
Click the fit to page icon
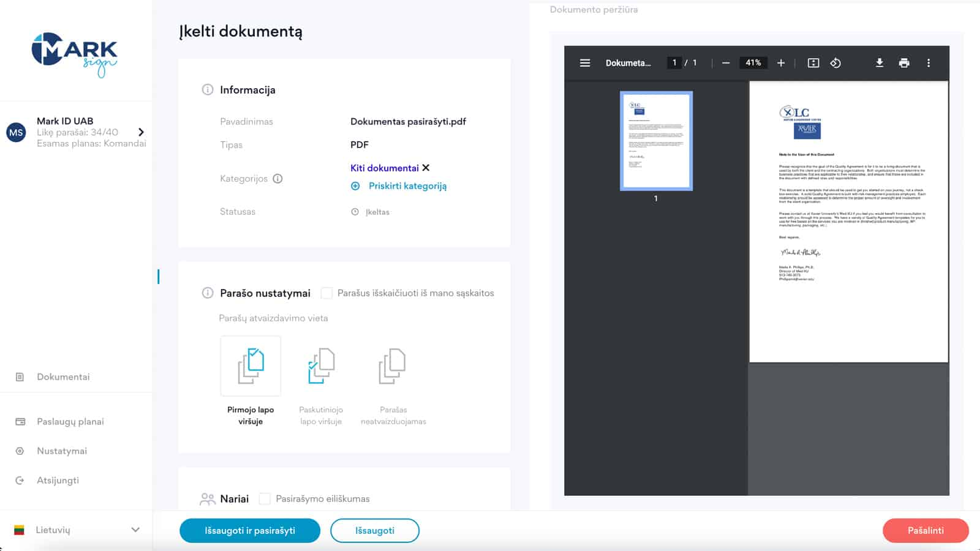[813, 63]
